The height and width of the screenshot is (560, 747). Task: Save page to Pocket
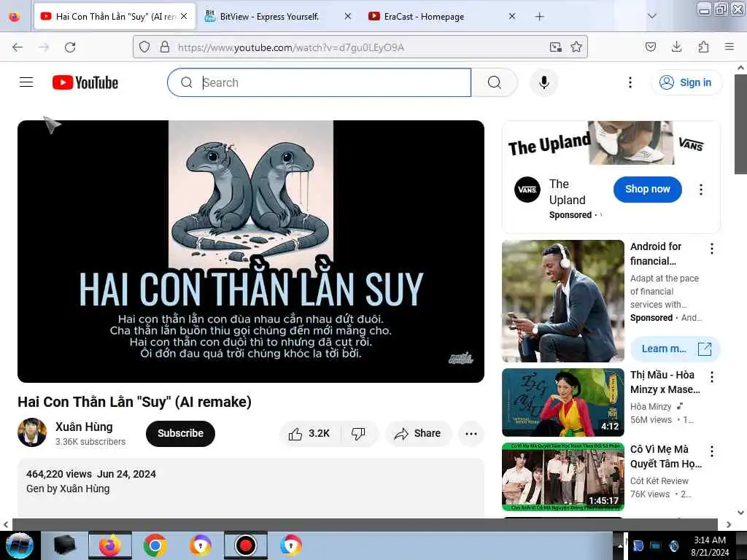click(x=651, y=47)
